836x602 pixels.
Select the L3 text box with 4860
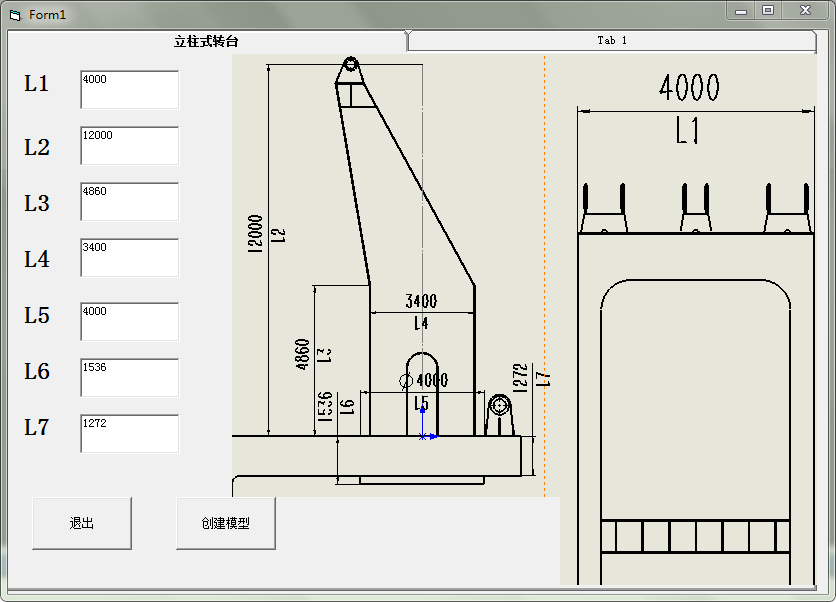[x=129, y=202]
